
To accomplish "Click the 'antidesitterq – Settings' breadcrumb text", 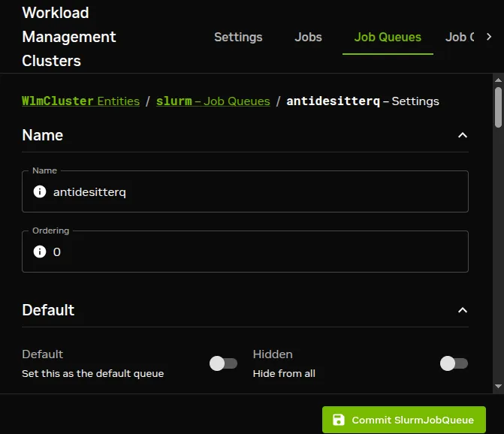I will [x=363, y=101].
